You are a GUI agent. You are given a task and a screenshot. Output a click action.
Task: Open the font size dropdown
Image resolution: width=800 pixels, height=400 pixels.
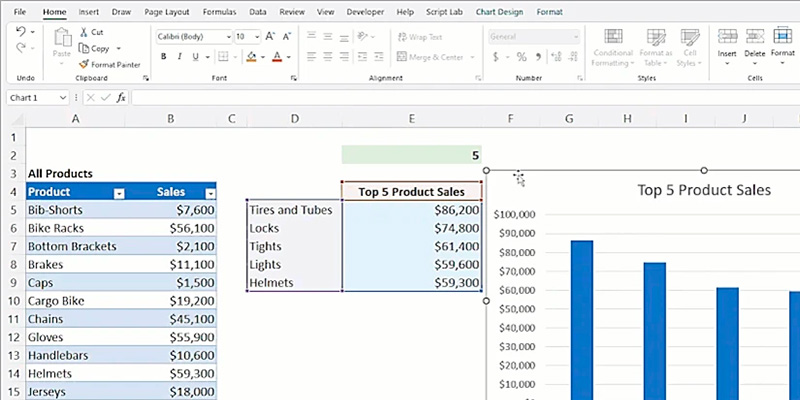tap(256, 36)
